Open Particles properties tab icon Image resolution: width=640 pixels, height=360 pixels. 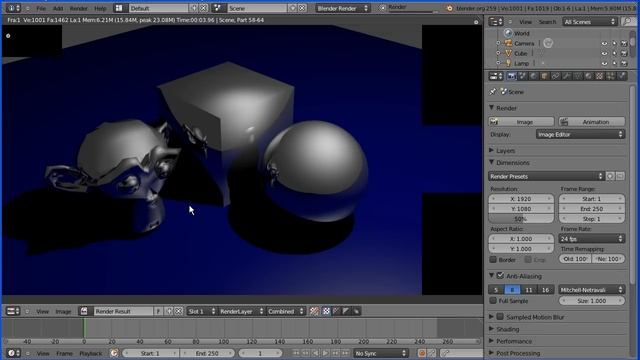[x=611, y=76]
